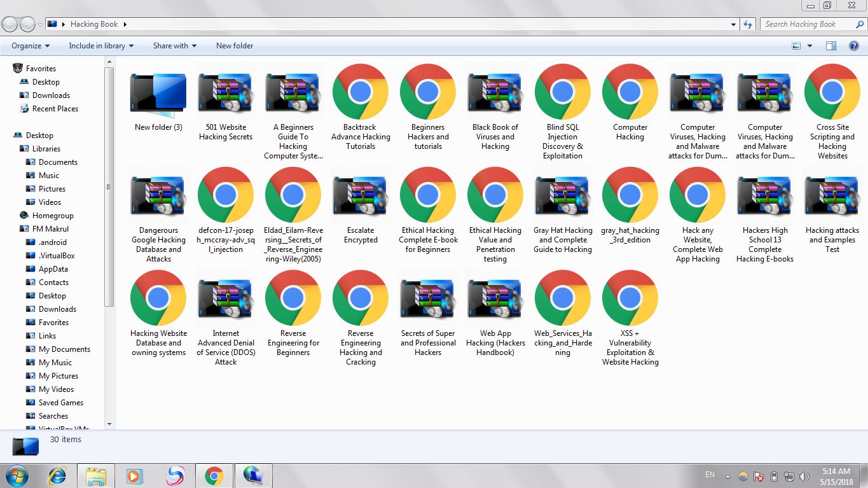Open the Contacts folder
Screen dimensions: 868x488
point(47,282)
